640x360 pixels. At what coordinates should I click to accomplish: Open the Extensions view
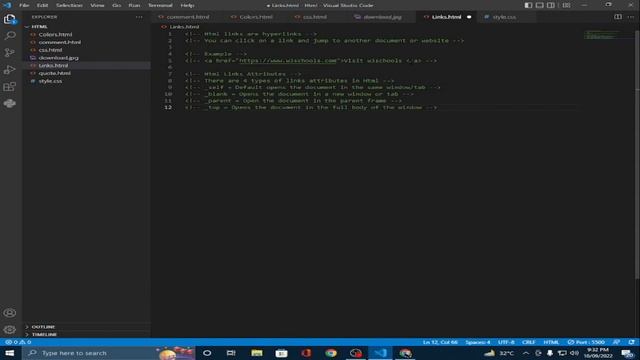pyautogui.click(x=9, y=87)
